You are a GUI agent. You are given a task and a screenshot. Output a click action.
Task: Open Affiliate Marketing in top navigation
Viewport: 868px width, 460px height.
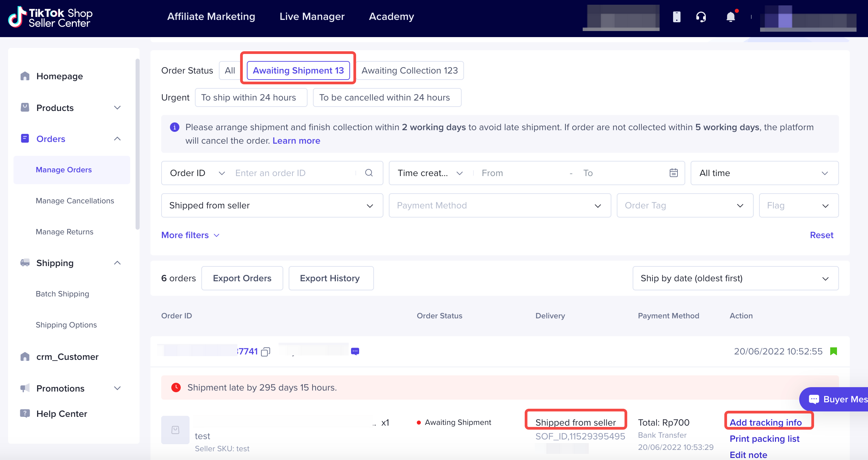[211, 17]
